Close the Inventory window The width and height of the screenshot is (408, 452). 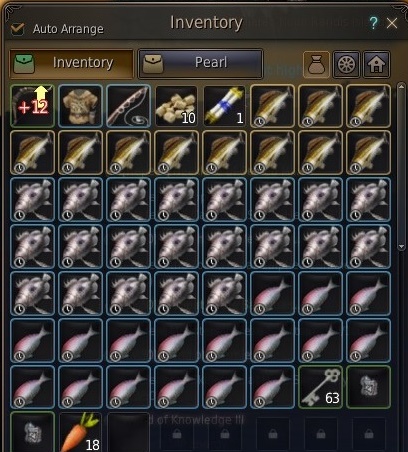click(x=392, y=23)
